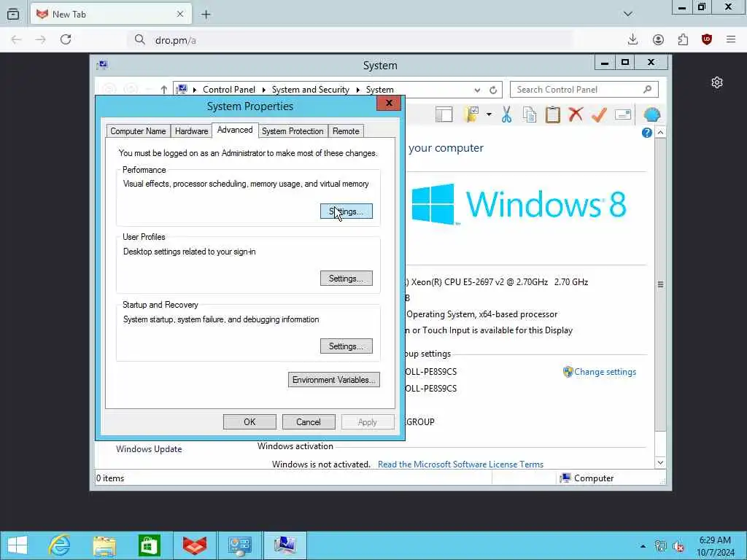Screen dimensions: 747x560
Task: Open the Remote tab
Action: pyautogui.click(x=346, y=131)
